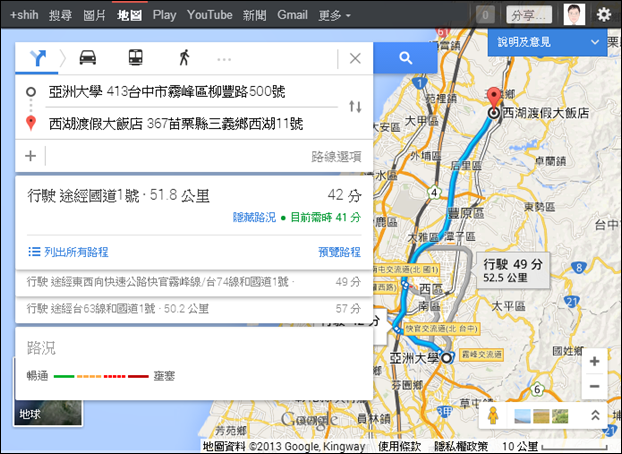This screenshot has height=454, width=622.
Task: Open YouTube in top bar
Action: (209, 15)
